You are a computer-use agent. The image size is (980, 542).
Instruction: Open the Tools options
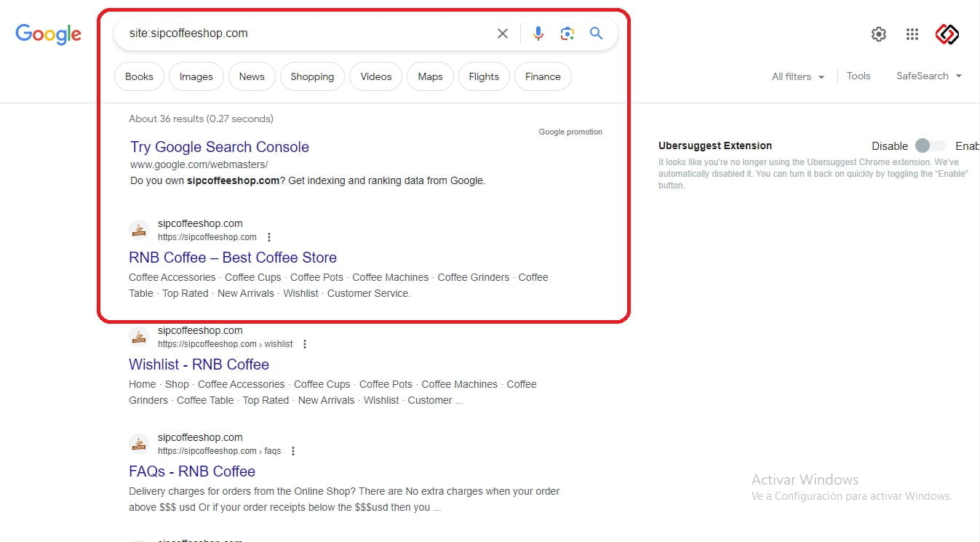click(859, 76)
